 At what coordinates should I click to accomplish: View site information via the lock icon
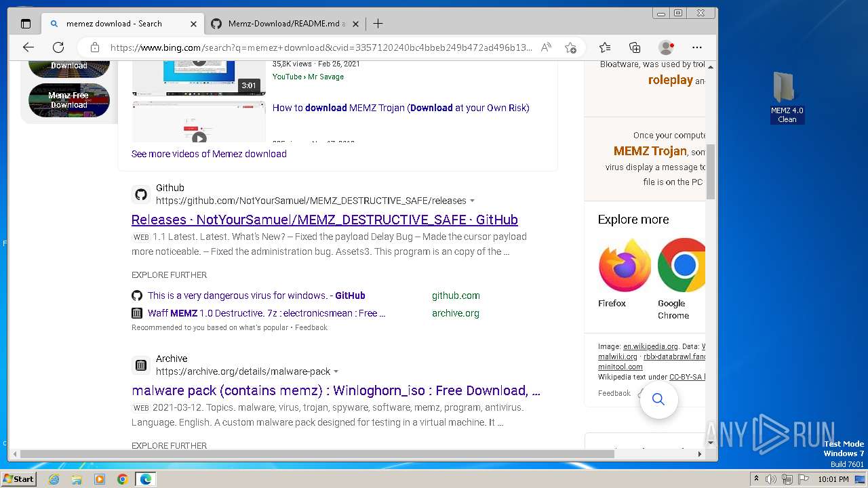pyautogui.click(x=95, y=47)
